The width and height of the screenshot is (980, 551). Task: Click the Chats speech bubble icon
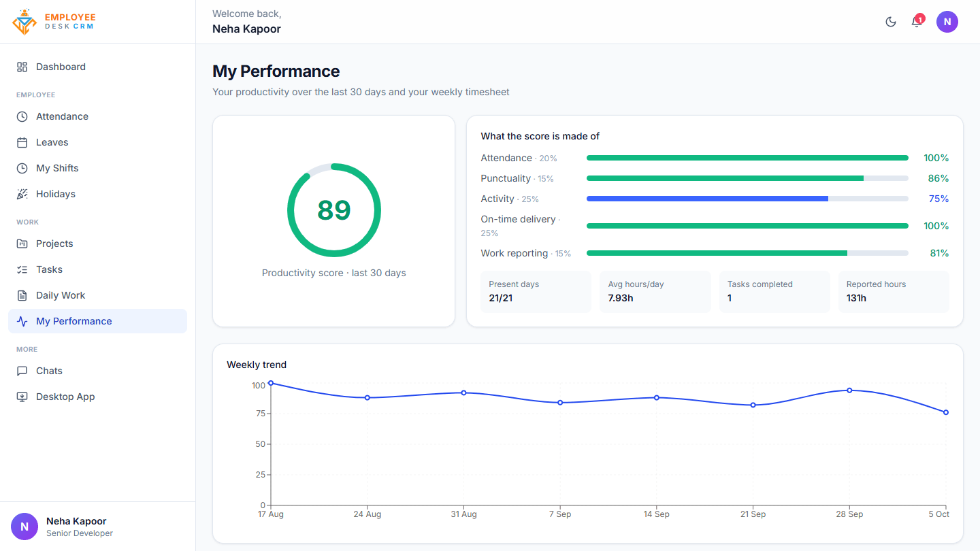click(22, 371)
